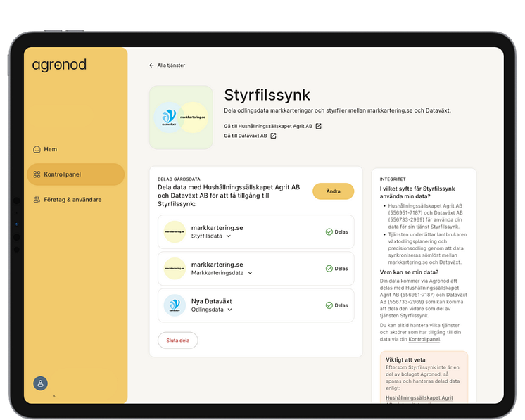Click the Företag & användare people icon
This screenshot has width=525, height=420.
click(x=37, y=200)
